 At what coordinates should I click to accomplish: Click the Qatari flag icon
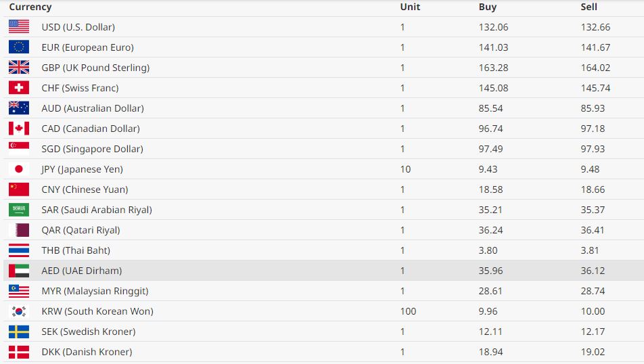[19, 230]
